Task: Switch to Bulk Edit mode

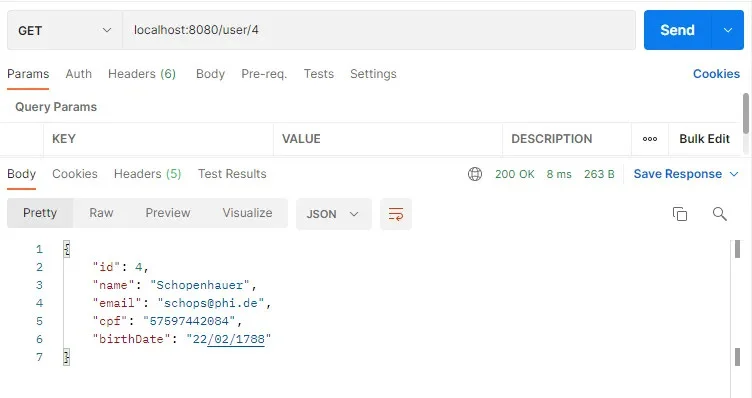Action: tap(705, 139)
